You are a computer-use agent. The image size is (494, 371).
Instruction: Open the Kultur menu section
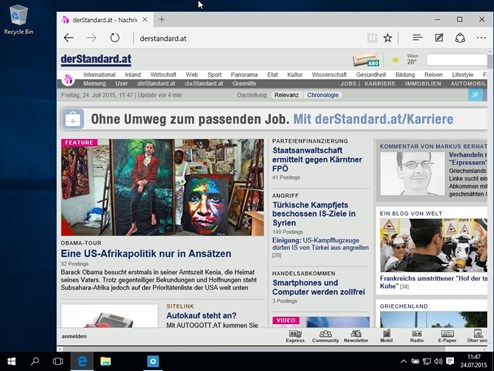[x=295, y=75]
